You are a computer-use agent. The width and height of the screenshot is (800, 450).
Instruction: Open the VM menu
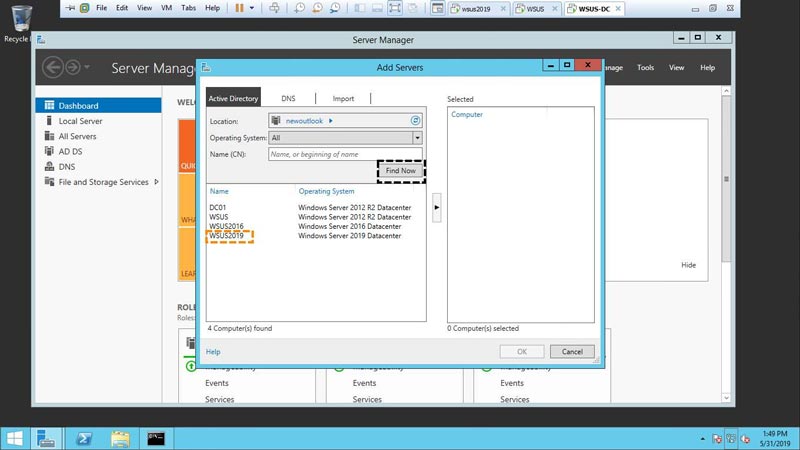click(166, 8)
